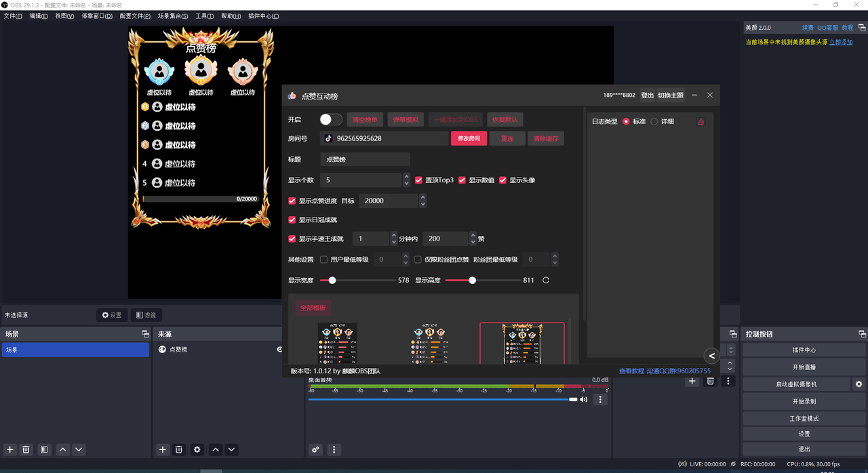Click the virtual camera settings gear icon
The width and height of the screenshot is (868, 473).
(859, 384)
